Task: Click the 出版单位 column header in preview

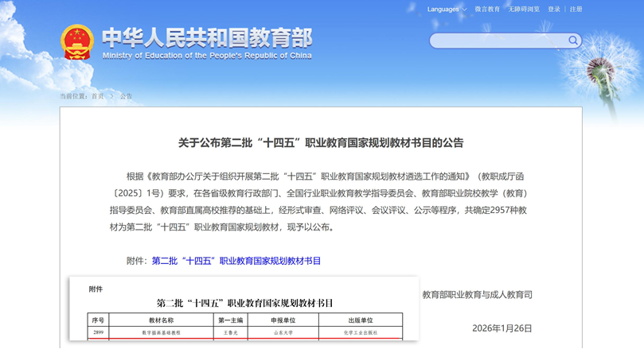Action: [x=361, y=320]
